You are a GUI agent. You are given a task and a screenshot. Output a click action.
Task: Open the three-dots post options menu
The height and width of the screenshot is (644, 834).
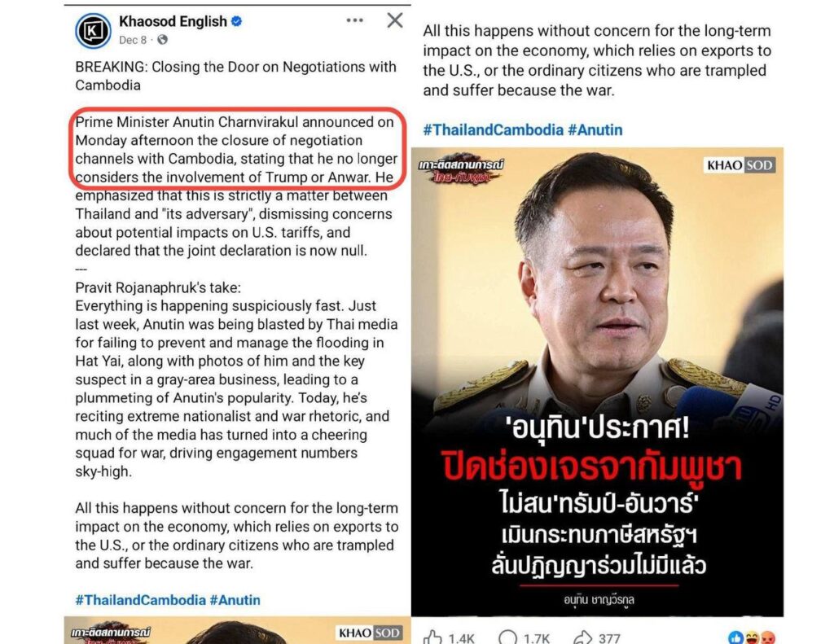click(354, 20)
